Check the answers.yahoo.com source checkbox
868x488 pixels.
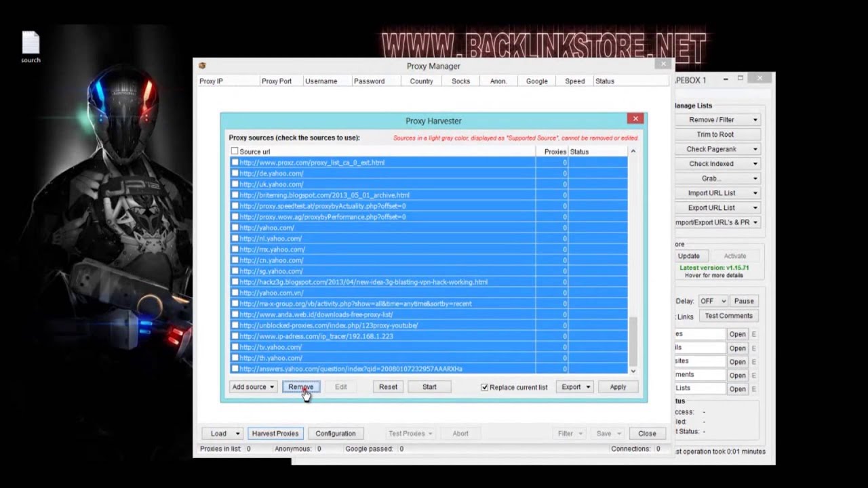coord(235,369)
